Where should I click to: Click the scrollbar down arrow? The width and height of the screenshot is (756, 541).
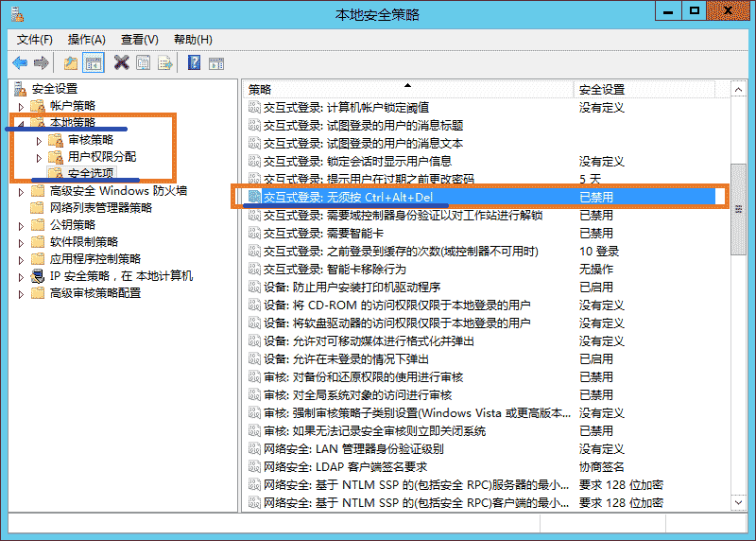[x=738, y=502]
